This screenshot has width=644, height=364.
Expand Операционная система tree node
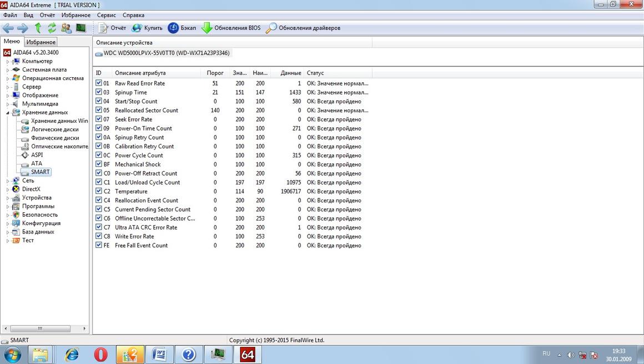pos(7,78)
